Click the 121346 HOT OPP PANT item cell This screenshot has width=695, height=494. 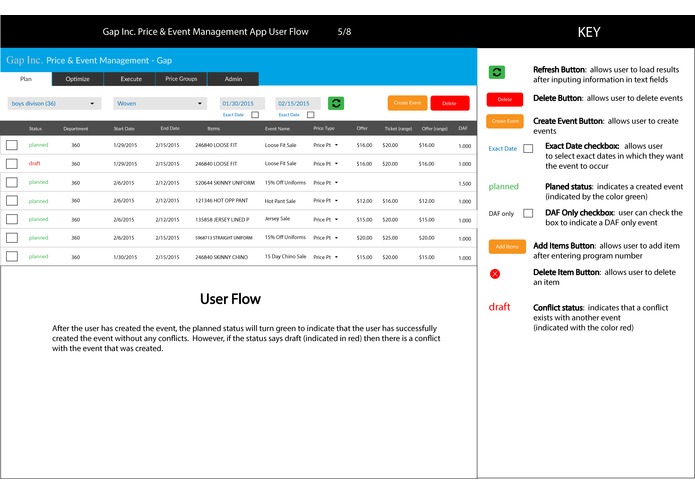coord(222,201)
